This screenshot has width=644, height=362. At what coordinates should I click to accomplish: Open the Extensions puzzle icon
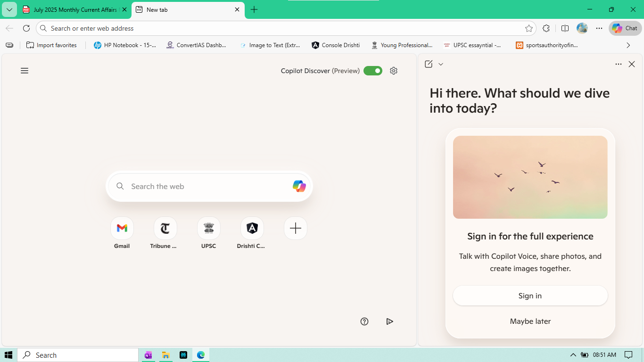pyautogui.click(x=546, y=28)
